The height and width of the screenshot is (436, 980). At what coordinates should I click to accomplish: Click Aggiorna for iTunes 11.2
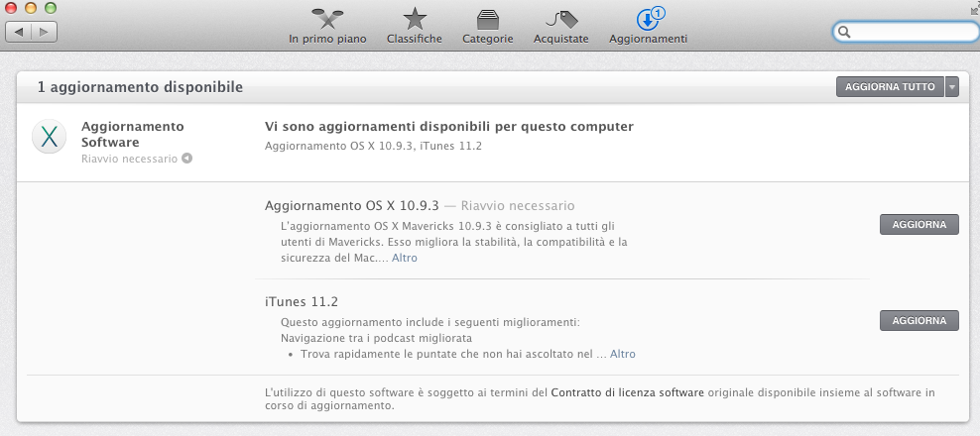point(919,320)
